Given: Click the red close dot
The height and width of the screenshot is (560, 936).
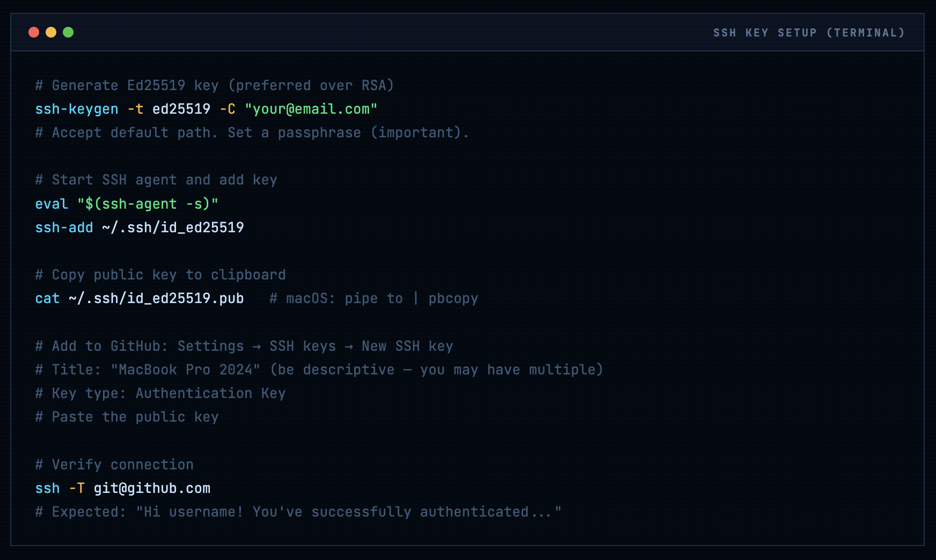Looking at the screenshot, I should (34, 32).
